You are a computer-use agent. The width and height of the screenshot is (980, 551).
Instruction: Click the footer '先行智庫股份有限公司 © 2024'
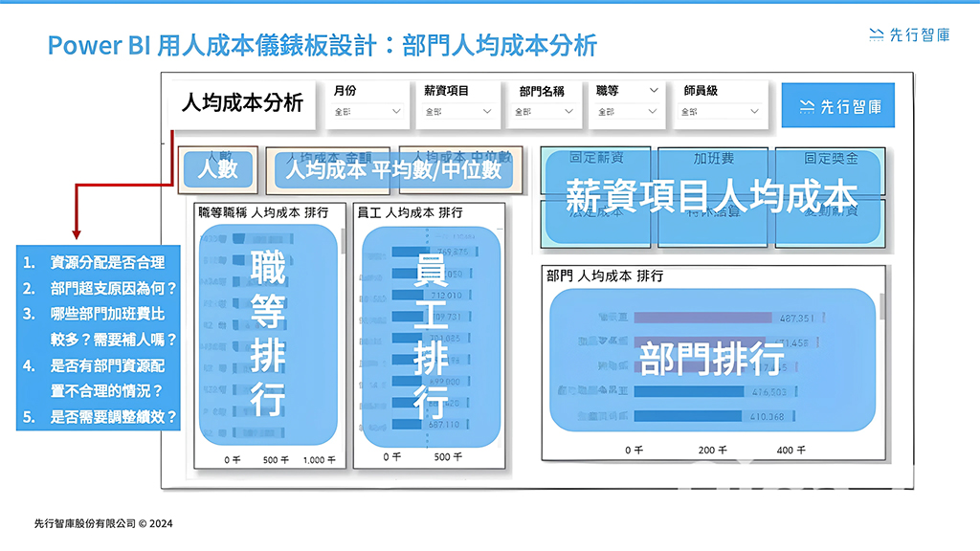[x=103, y=523]
